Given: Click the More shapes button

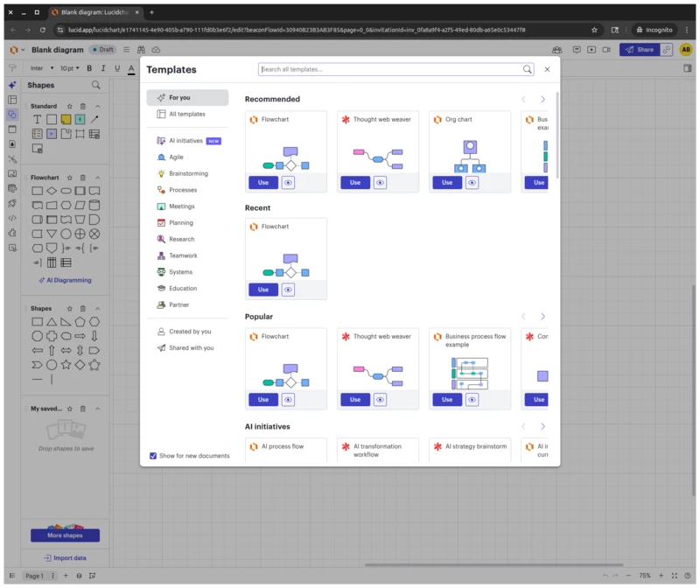Looking at the screenshot, I should 65,535.
